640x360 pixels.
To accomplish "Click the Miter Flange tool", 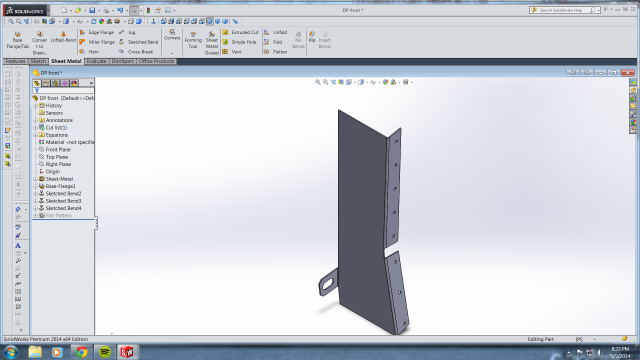I will click(97, 42).
